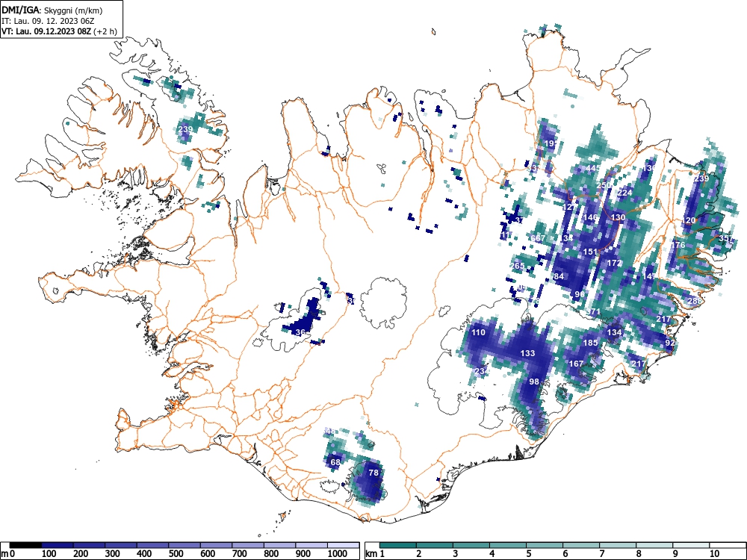Click the '84' visibility value on the map
The width and height of the screenshot is (747, 560).
pyautogui.click(x=559, y=277)
